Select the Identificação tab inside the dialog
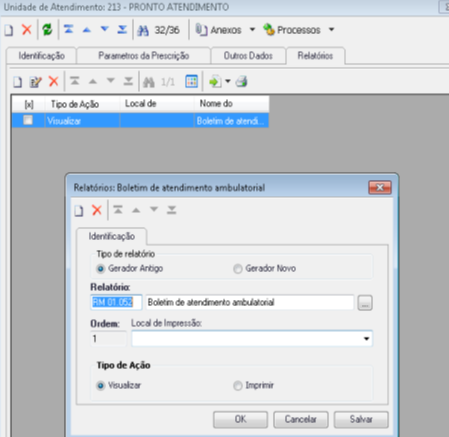Image resolution: width=449 pixels, height=437 pixels. click(111, 236)
